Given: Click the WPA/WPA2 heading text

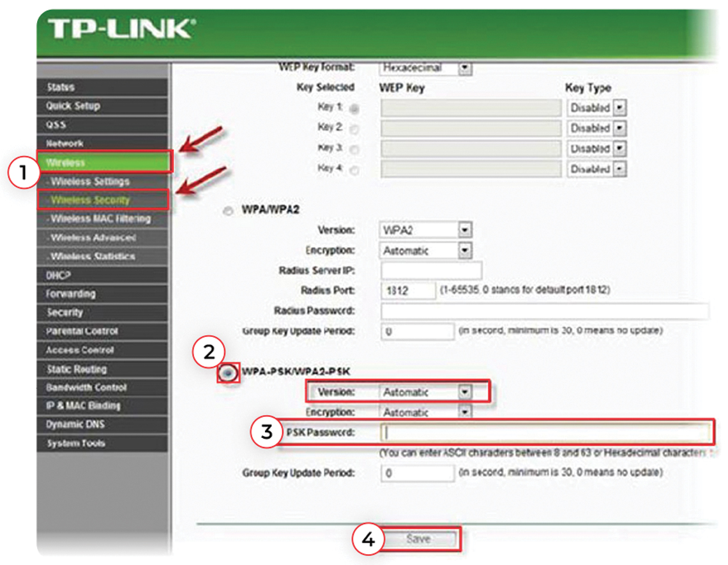Looking at the screenshot, I should click(x=271, y=210).
